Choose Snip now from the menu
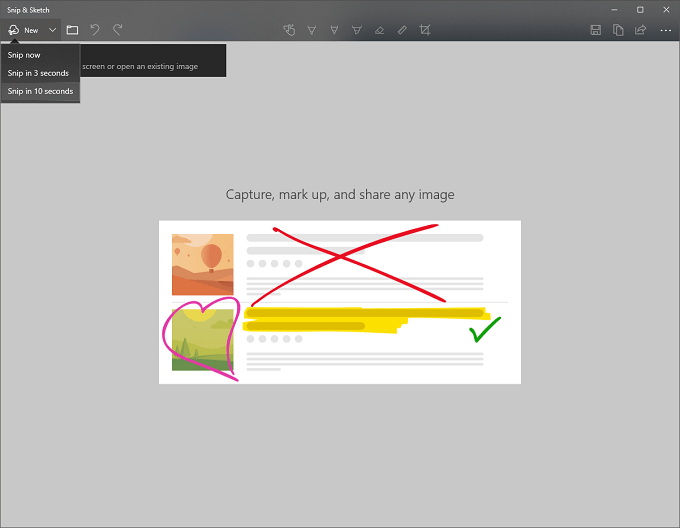The width and height of the screenshot is (680, 528). (x=40, y=55)
